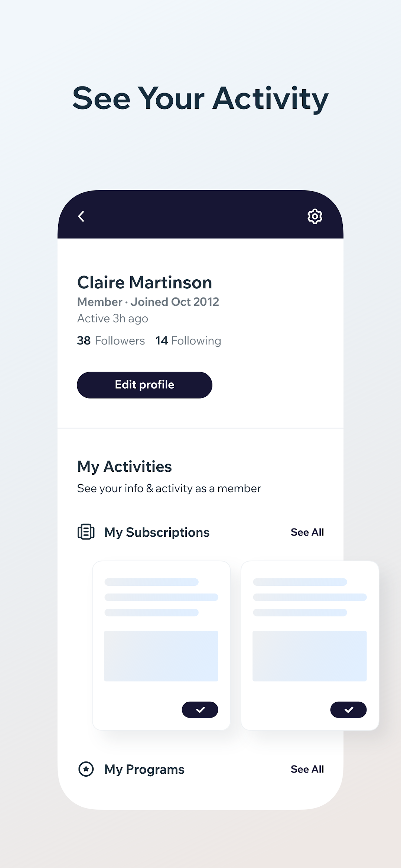This screenshot has height=868, width=401.
Task: Toggle checkmark on second subscription card
Action: point(348,710)
